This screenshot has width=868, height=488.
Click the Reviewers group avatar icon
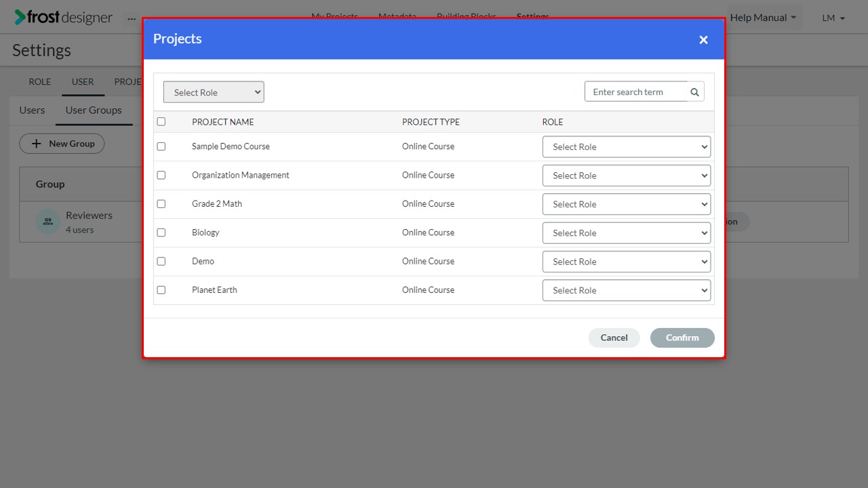pos(48,222)
